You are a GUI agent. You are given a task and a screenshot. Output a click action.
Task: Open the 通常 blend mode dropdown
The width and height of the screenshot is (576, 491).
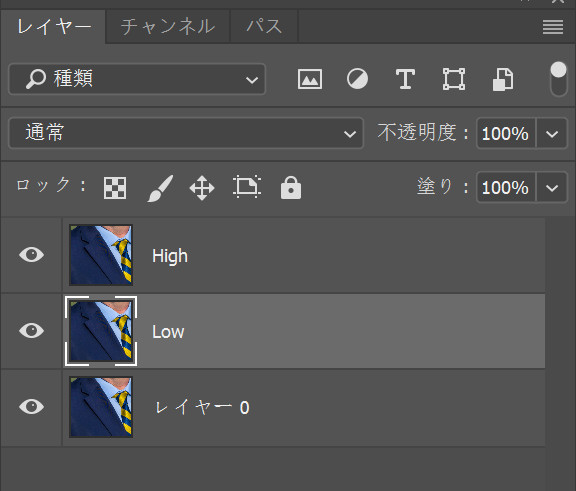(x=186, y=133)
